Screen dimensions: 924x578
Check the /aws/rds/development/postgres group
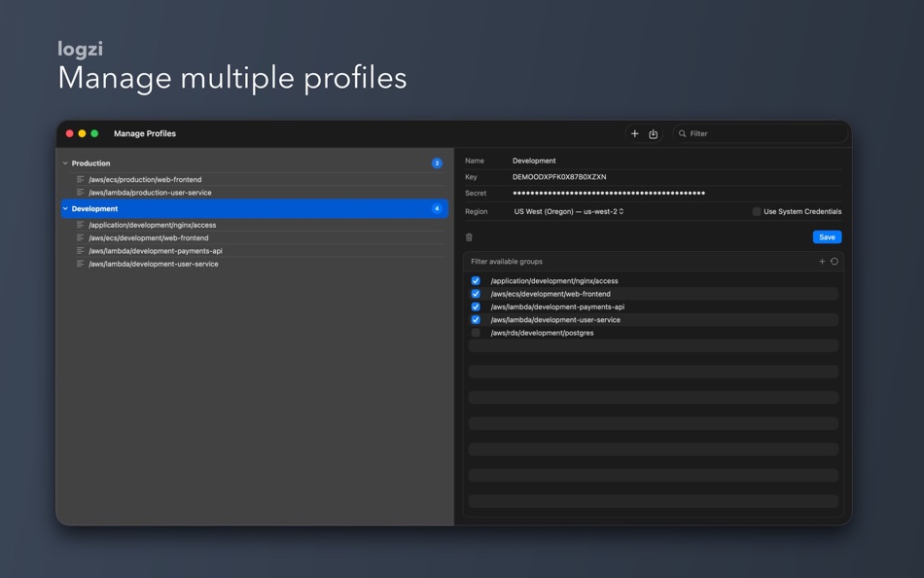click(x=476, y=332)
